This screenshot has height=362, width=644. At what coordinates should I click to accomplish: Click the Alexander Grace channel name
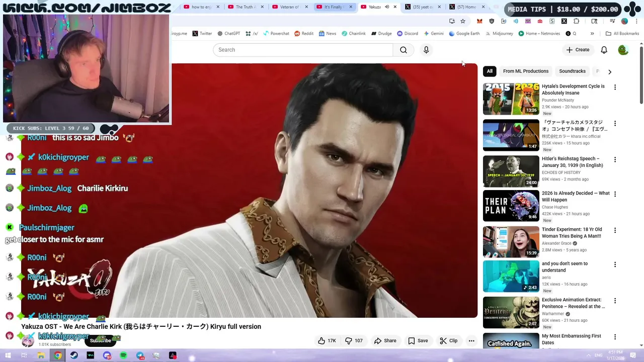pos(556,243)
